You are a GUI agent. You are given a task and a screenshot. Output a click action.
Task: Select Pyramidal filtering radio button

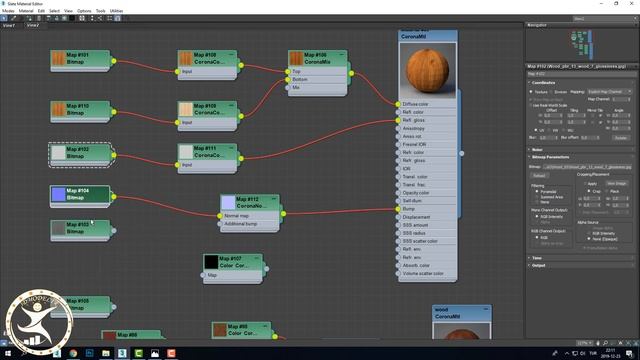coord(537,191)
